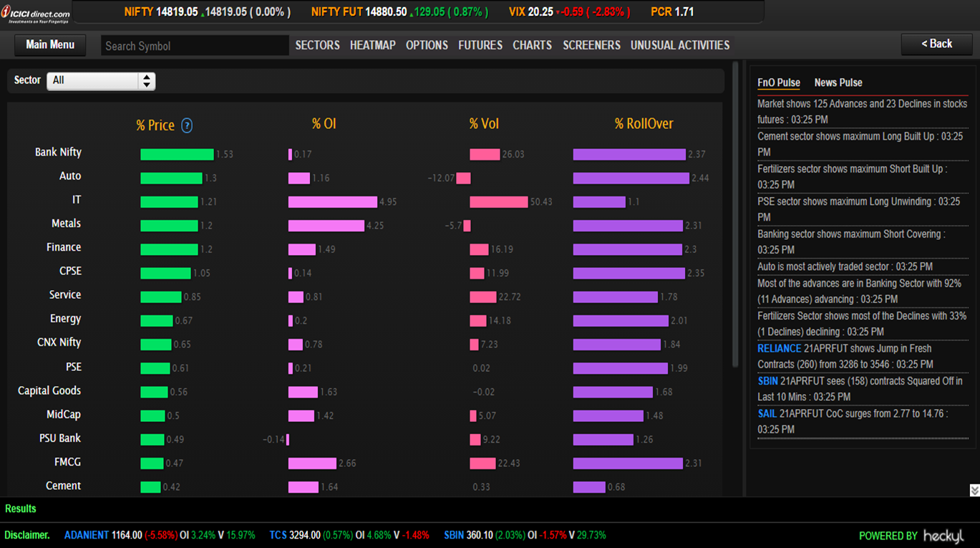Click the heckyl logo in footer
Viewport: 980px width, 548px height.
click(x=943, y=536)
